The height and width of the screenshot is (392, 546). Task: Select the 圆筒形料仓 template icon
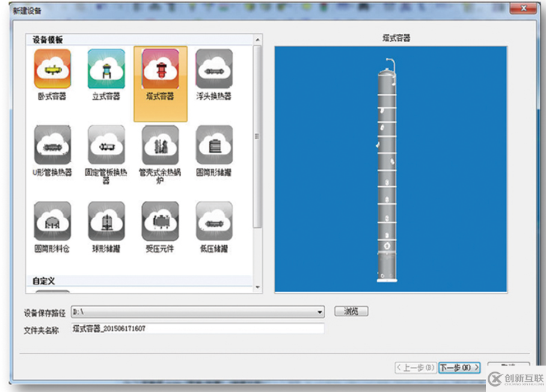tap(52, 221)
